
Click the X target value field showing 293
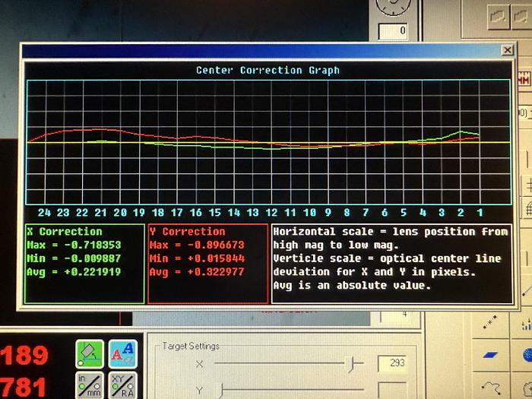[x=393, y=363]
